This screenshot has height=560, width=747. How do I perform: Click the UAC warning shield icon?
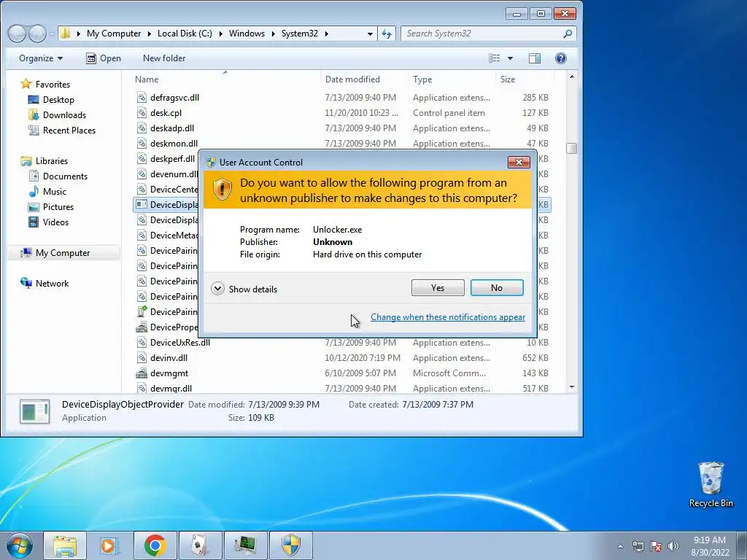click(222, 189)
